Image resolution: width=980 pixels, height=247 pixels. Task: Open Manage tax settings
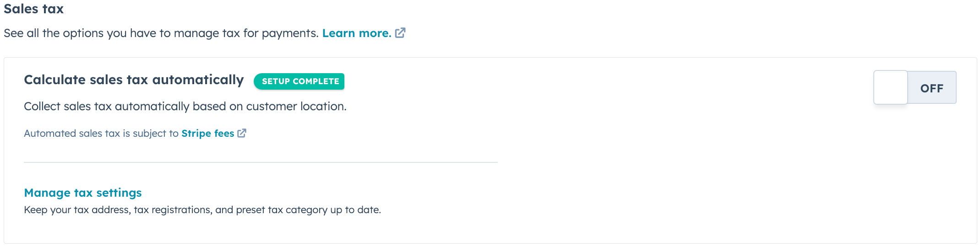tap(83, 193)
